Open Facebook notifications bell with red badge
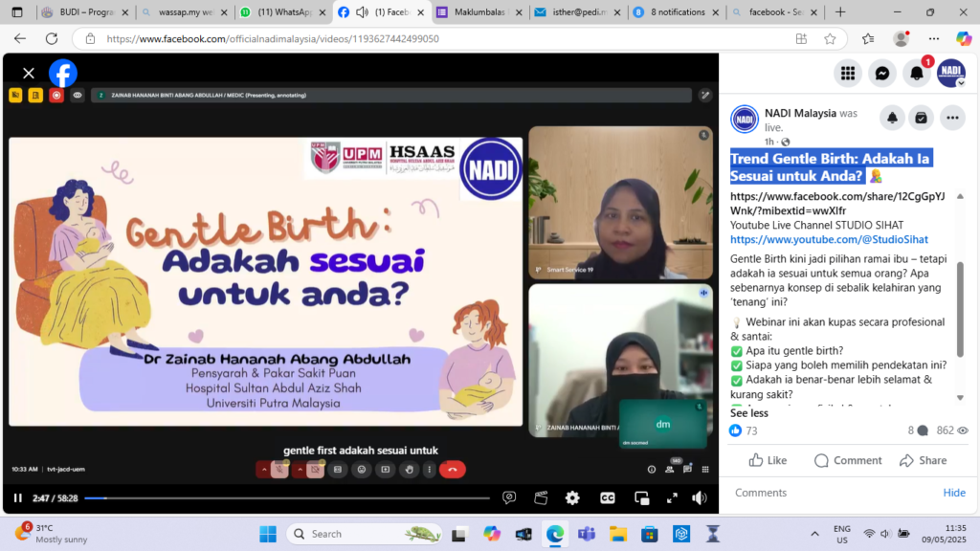 [x=917, y=74]
